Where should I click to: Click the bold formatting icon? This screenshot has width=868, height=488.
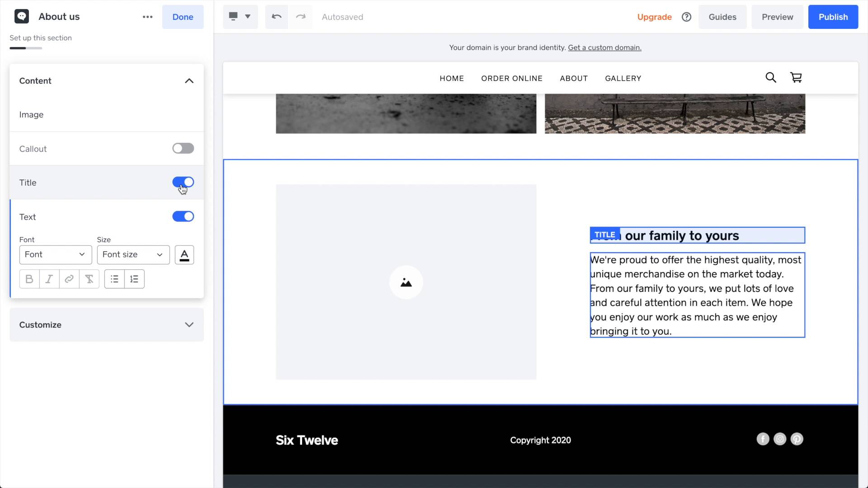point(29,279)
